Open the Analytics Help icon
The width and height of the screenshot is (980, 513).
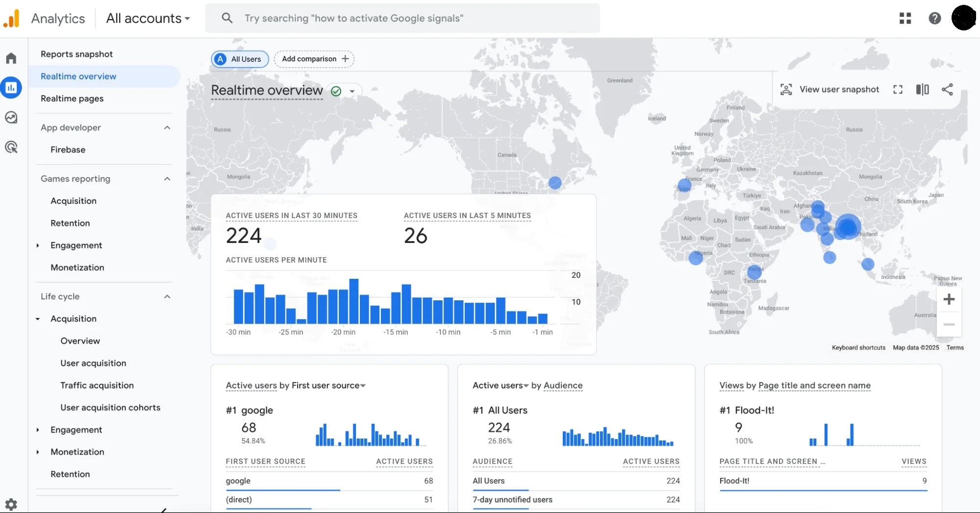[935, 18]
